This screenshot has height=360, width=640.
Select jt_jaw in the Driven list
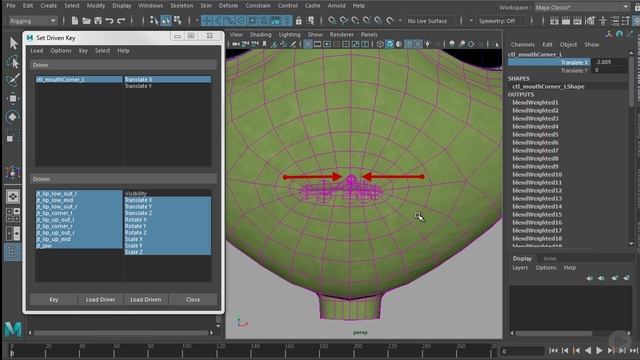[x=79, y=246]
